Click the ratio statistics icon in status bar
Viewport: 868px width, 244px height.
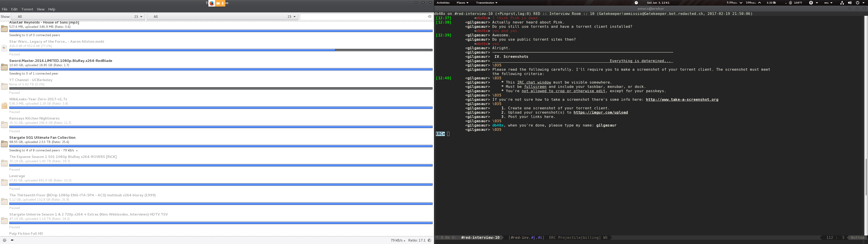point(430,240)
